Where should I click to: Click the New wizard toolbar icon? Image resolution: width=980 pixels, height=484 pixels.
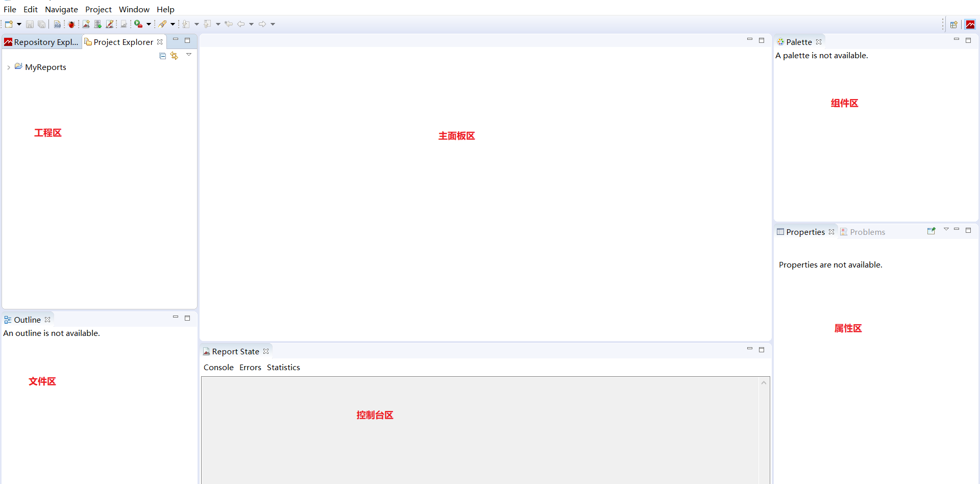pos(9,24)
